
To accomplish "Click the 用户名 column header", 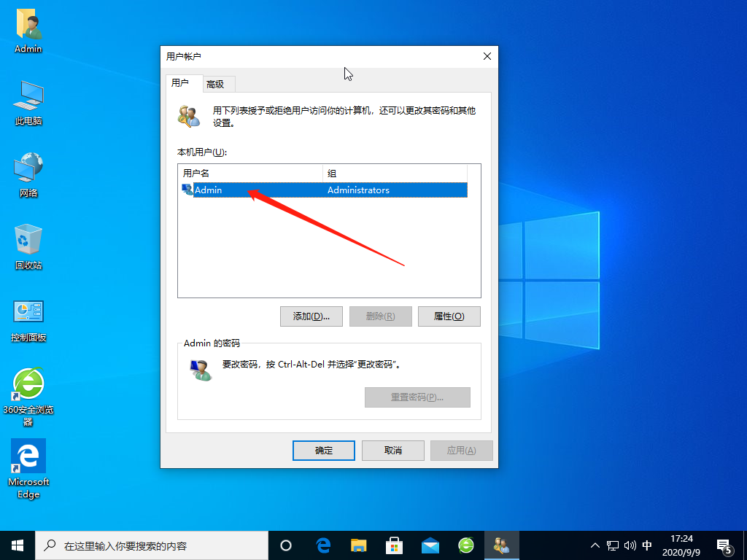I will pyautogui.click(x=251, y=174).
